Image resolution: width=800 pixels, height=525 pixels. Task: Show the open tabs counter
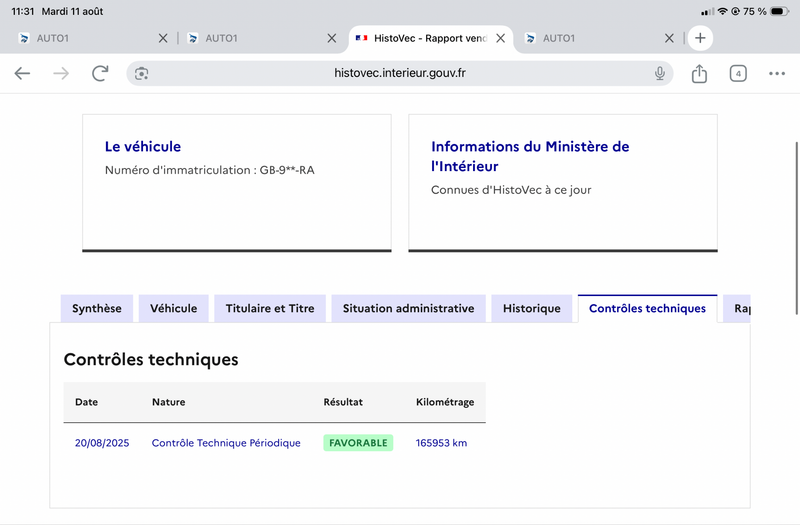click(x=738, y=73)
